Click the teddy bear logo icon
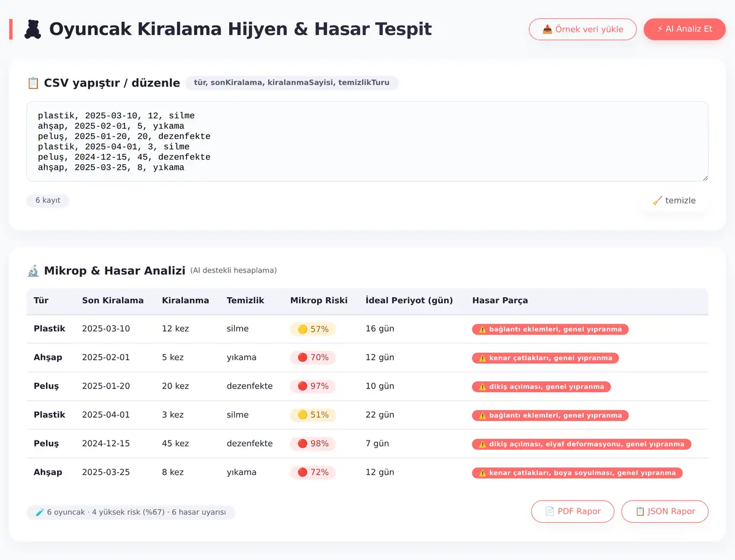Screen dimensions: 735x560 (x=33, y=29)
